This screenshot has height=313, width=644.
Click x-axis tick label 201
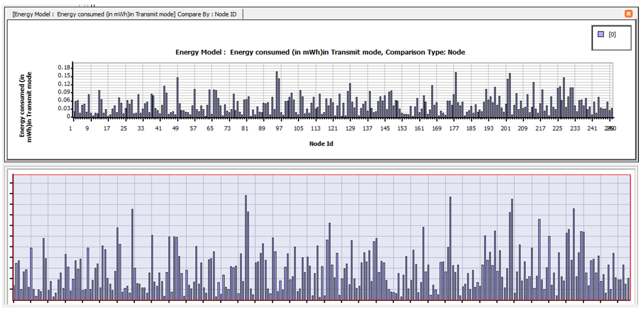coord(505,128)
